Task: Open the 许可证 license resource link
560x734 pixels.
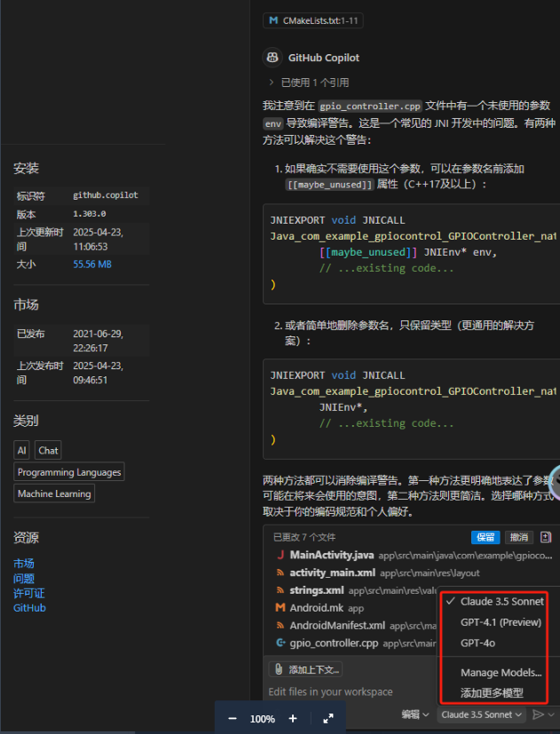Action: coord(29,593)
